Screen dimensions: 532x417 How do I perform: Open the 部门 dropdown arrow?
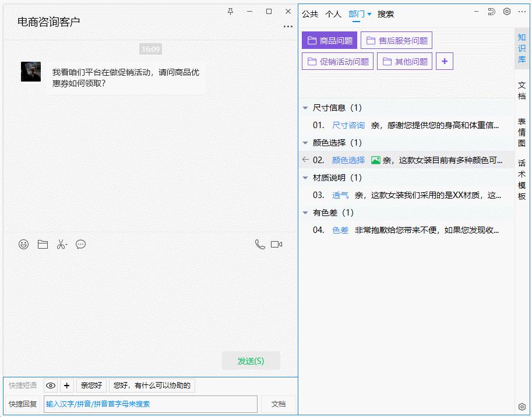369,14
